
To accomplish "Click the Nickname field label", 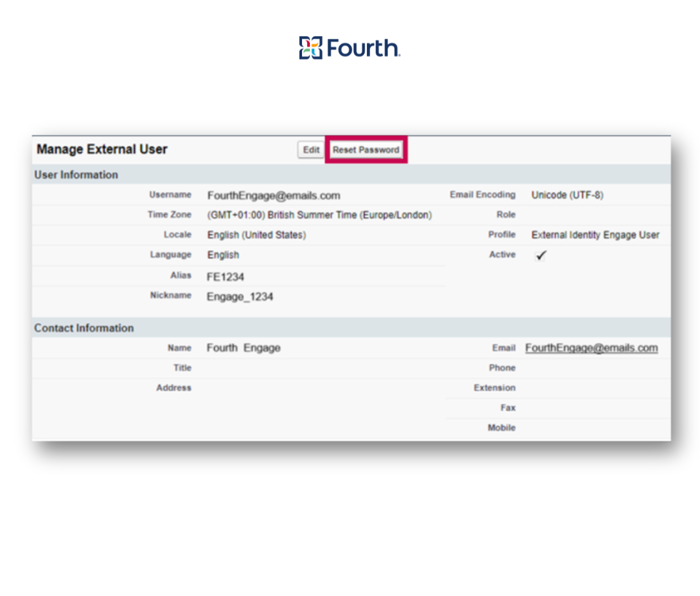I will [x=170, y=295].
